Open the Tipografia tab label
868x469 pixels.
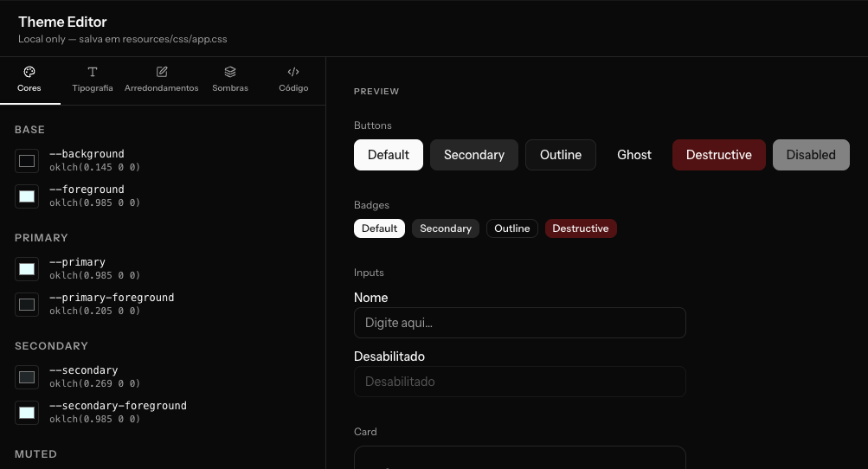pos(93,88)
